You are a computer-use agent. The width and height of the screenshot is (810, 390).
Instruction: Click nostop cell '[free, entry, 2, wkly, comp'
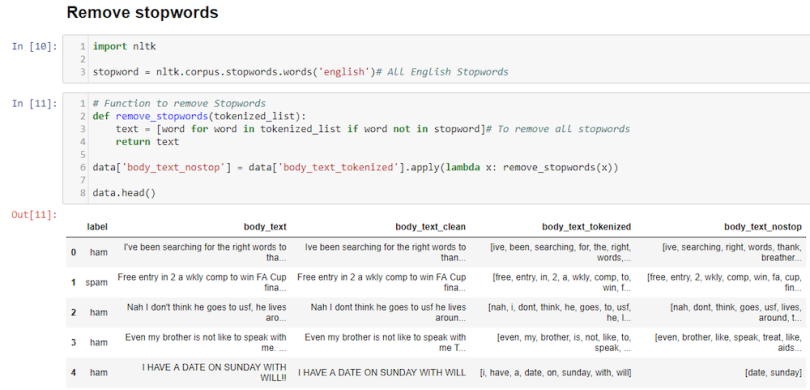(724, 282)
